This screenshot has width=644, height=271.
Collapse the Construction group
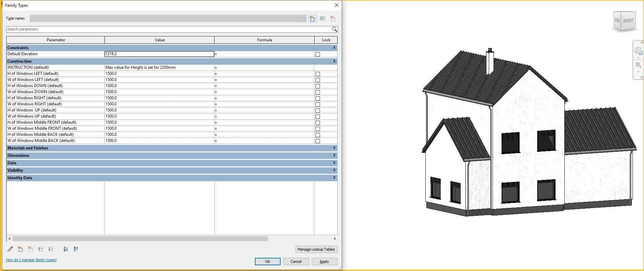(x=334, y=61)
